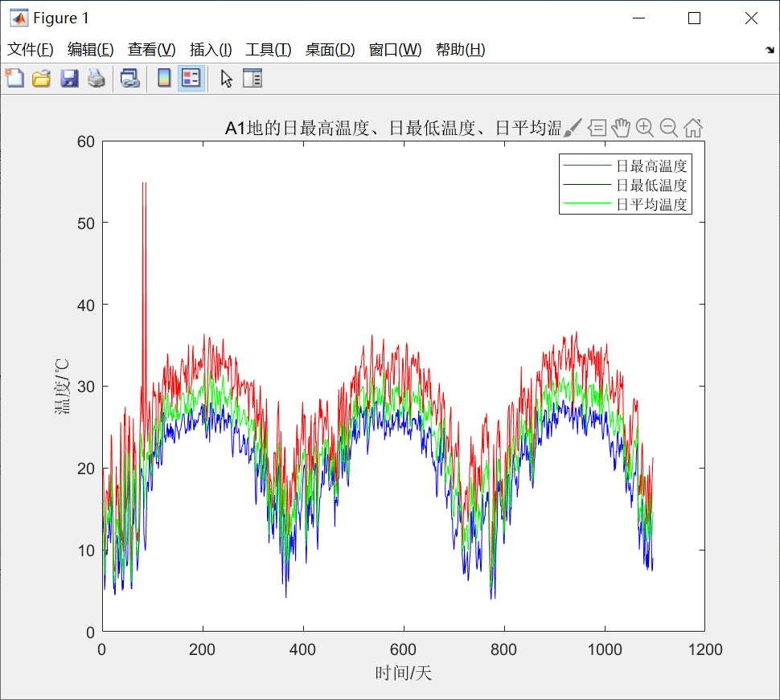Enable Data Tips in the axes toolbar
Image resolution: width=780 pixels, height=700 pixels.
tap(597, 127)
